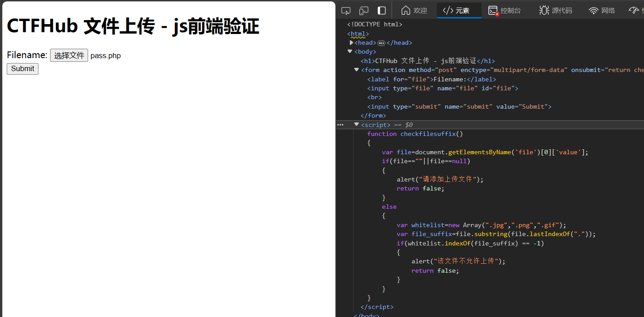Select the input type="file" node
This screenshot has height=317, width=644.
point(443,89)
